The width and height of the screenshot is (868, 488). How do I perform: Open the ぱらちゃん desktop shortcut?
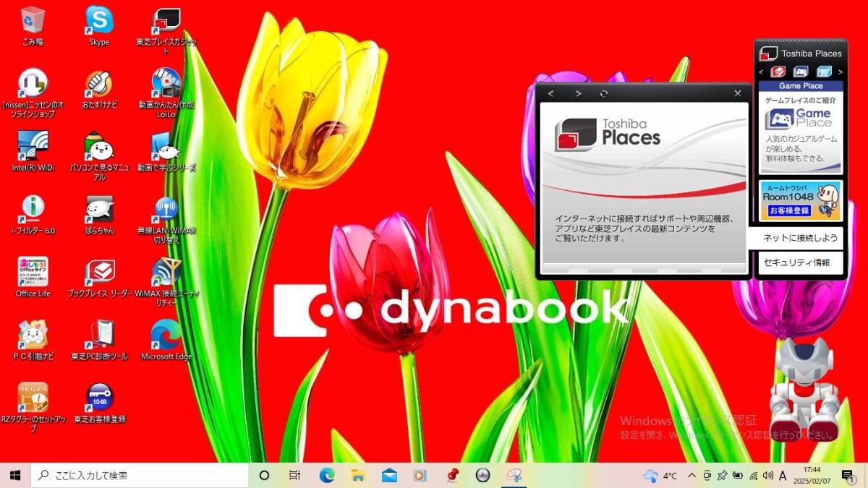99,215
